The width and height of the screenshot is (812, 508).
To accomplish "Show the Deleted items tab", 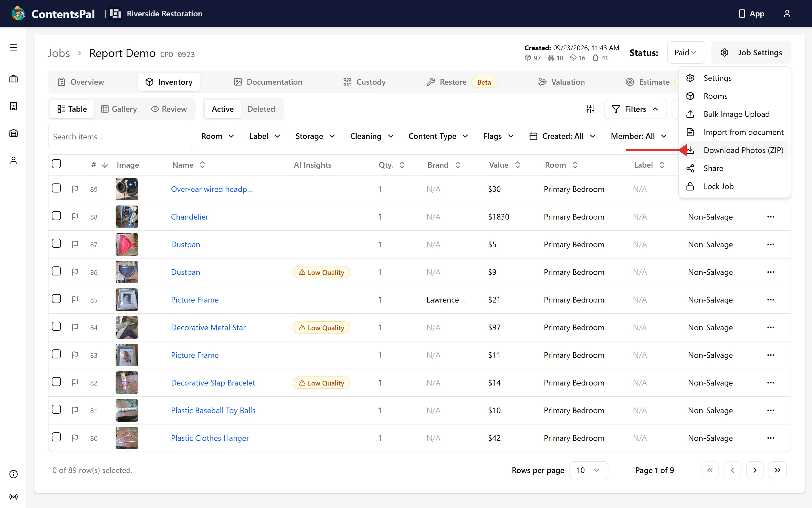I will coord(261,109).
